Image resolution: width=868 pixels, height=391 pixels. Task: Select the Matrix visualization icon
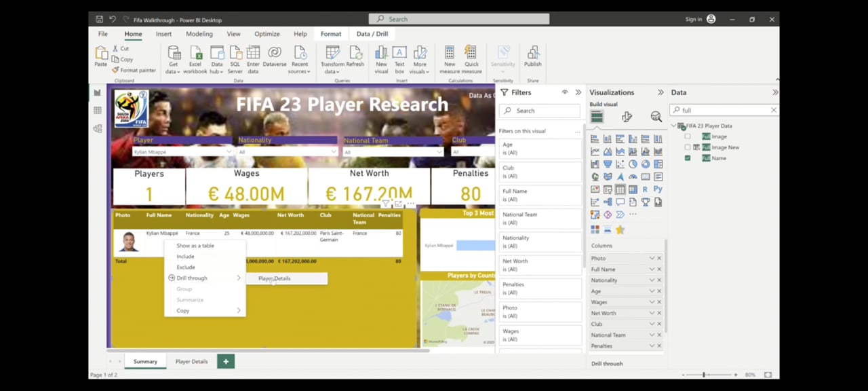pos(633,189)
